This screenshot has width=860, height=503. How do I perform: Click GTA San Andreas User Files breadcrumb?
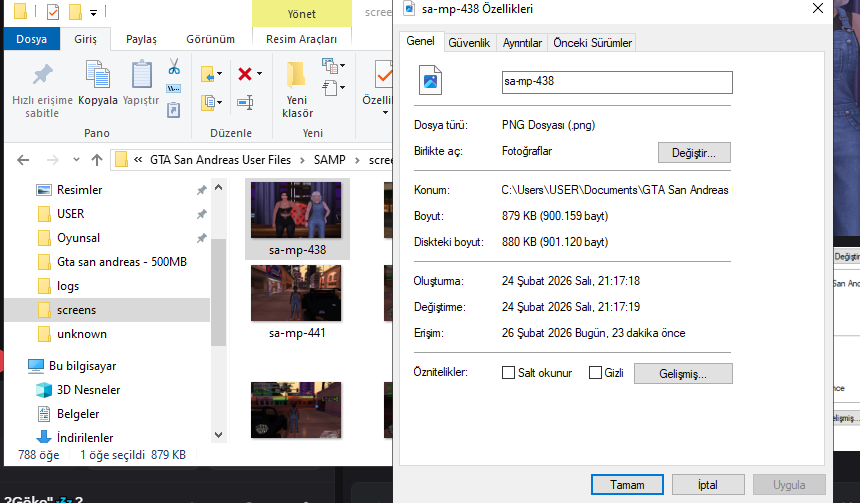tap(220, 160)
